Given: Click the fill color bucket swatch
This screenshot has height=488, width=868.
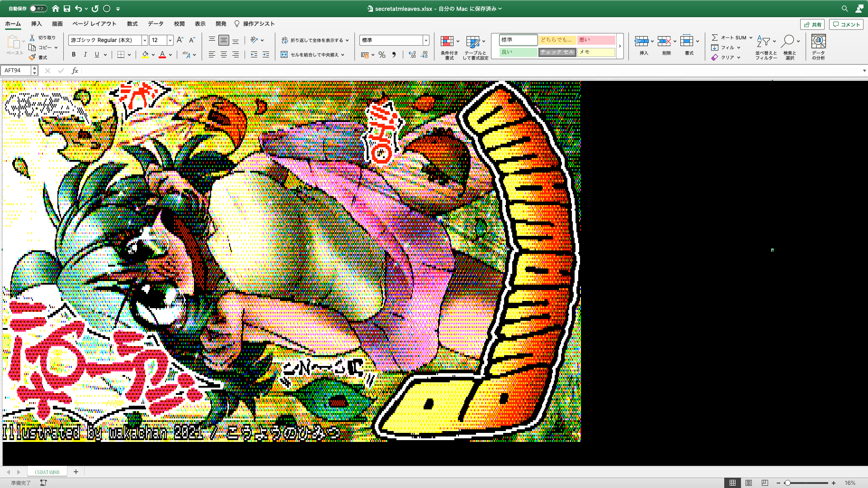Looking at the screenshot, I should click(x=145, y=55).
